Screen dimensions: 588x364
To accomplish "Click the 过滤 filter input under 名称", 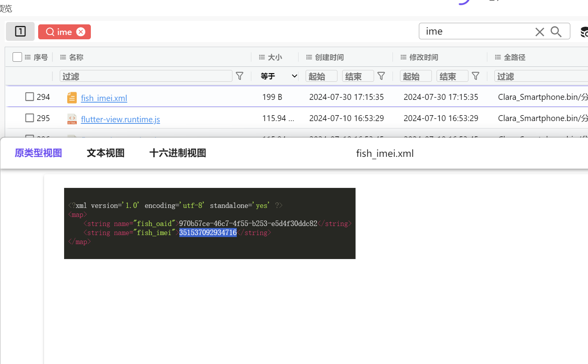I will [x=146, y=76].
